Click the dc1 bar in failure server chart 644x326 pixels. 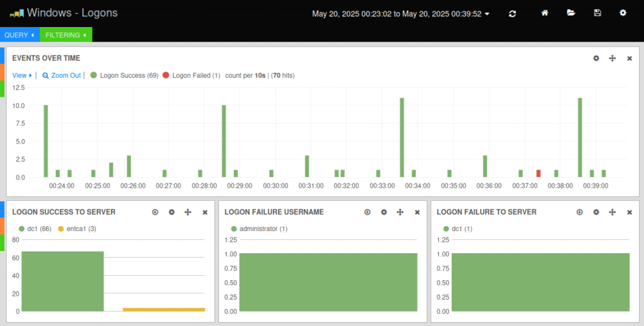[x=540, y=282]
